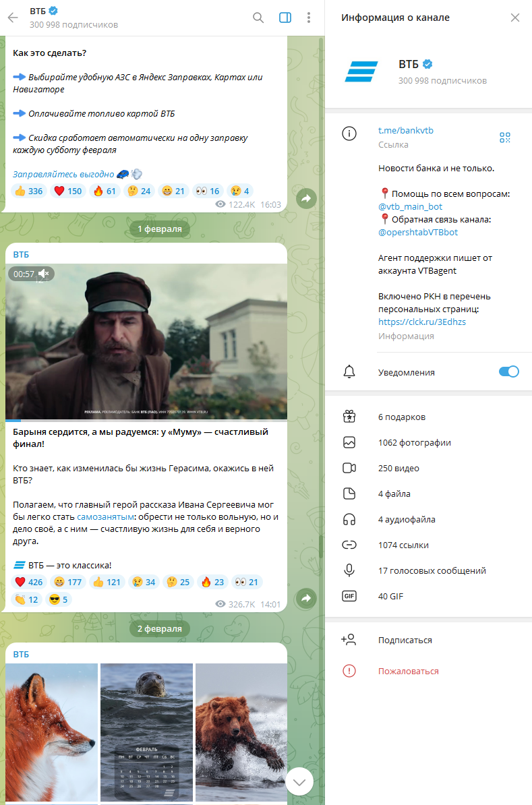Forward the Муму video post
Screen dimensions: 532x805
pos(306,598)
